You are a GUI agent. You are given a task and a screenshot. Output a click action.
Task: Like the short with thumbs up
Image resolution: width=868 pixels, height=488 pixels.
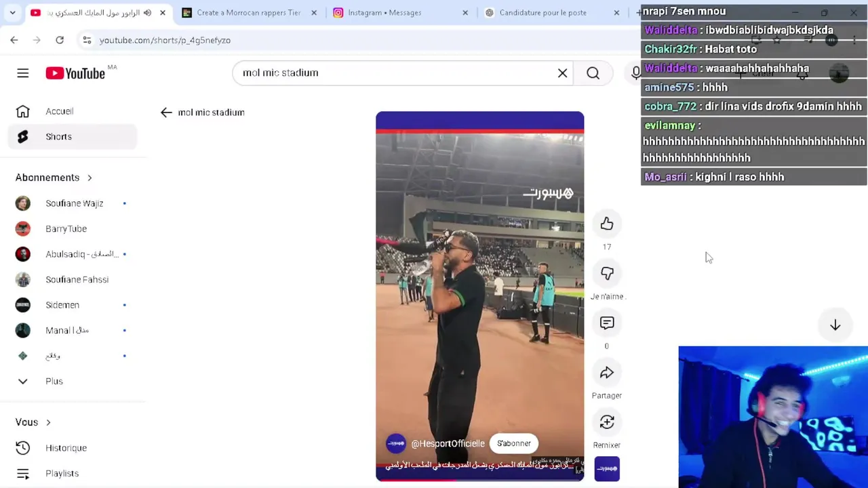(x=607, y=224)
